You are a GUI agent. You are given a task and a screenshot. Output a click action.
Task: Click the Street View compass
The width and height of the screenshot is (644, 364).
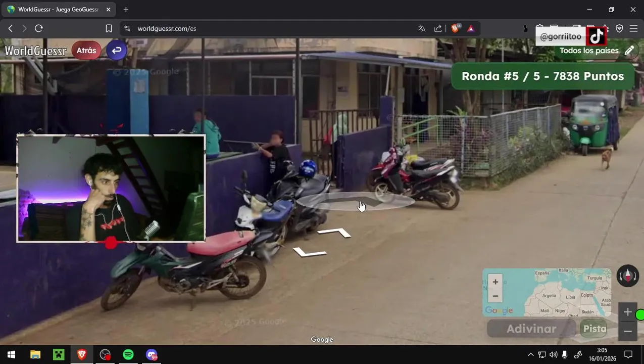coord(628,276)
